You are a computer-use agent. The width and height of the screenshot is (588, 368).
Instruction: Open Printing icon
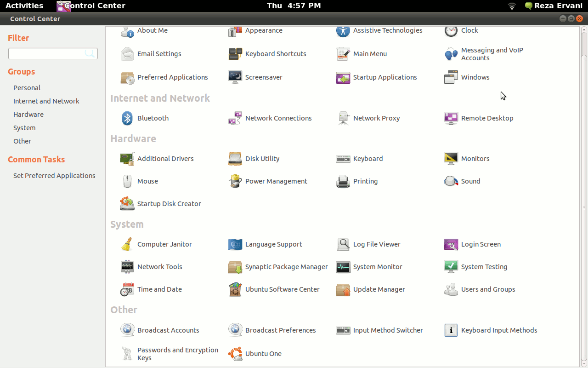pos(343,181)
